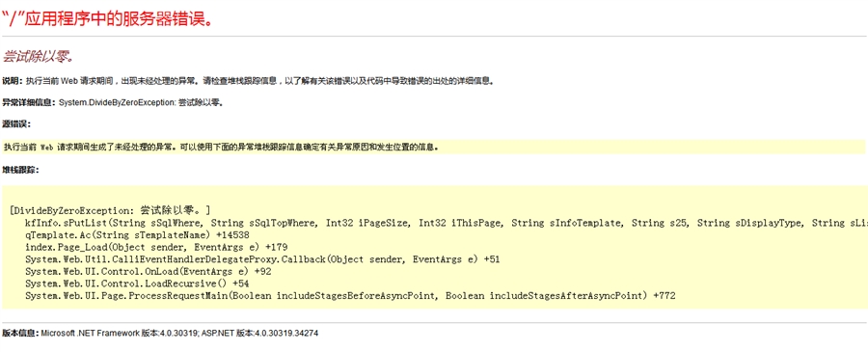Click 'System.DivideByZeroException' in exception details
This screenshot has width=868, height=352.
tap(117, 103)
